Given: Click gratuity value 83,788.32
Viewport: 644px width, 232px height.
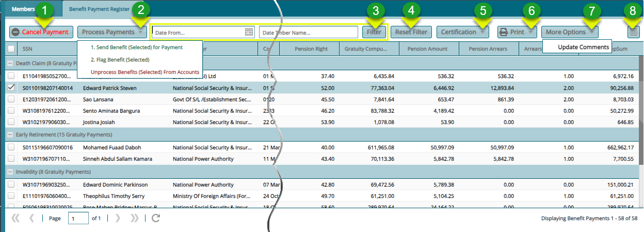Looking at the screenshot, I should 382,111.
